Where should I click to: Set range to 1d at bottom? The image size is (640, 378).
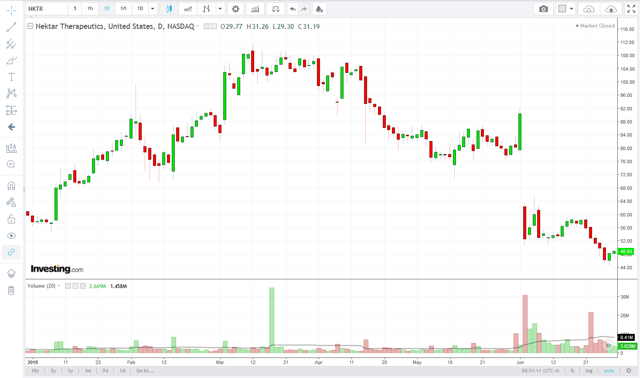[122, 371]
